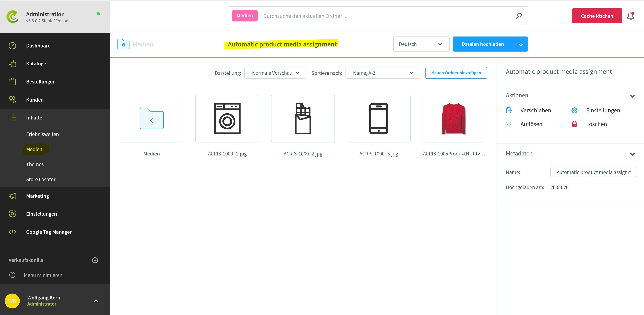This screenshot has height=315, width=644.
Task: Select Themes submenu entry
Action: 35,164
